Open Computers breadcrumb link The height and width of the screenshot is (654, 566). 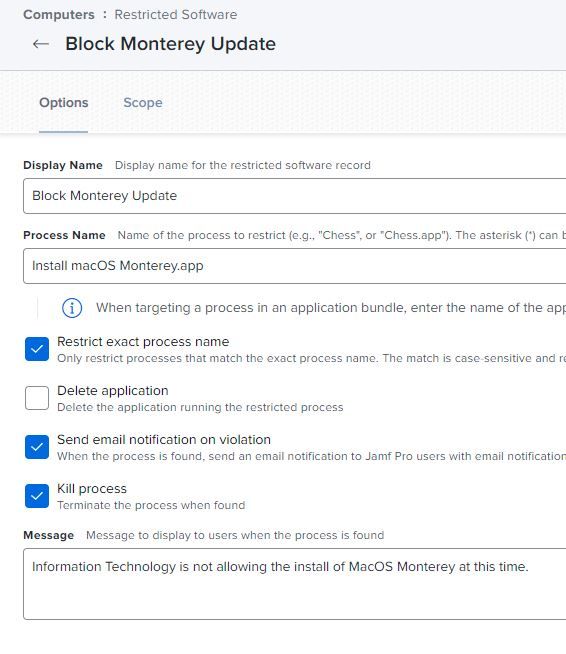pos(59,15)
